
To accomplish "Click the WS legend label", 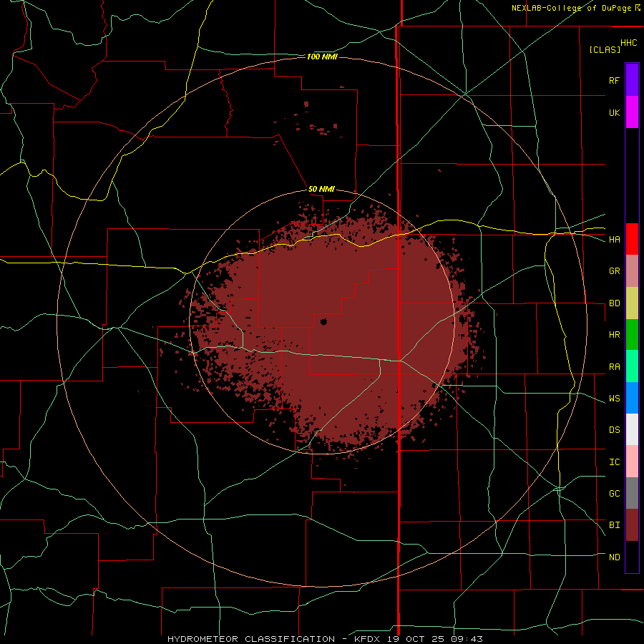I will [x=615, y=399].
